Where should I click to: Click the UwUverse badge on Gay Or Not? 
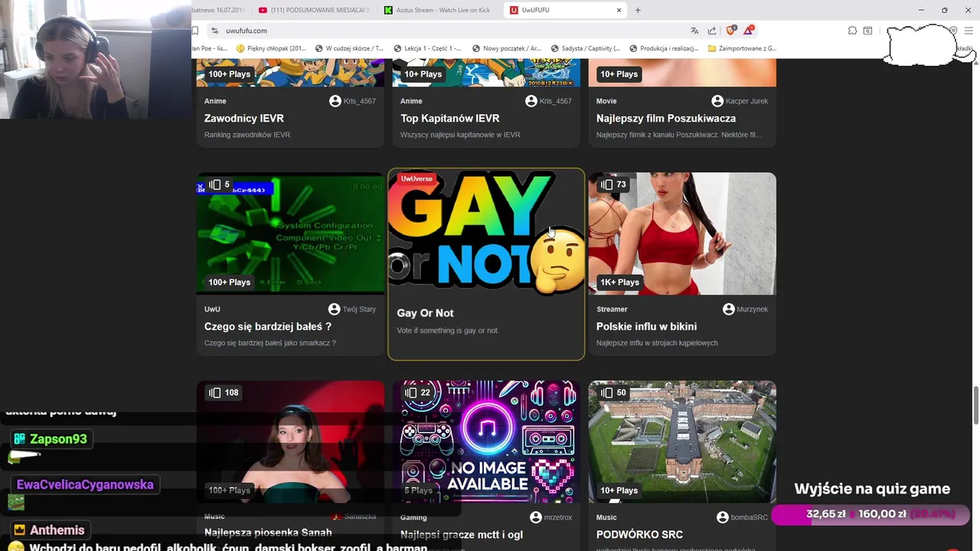(x=416, y=179)
